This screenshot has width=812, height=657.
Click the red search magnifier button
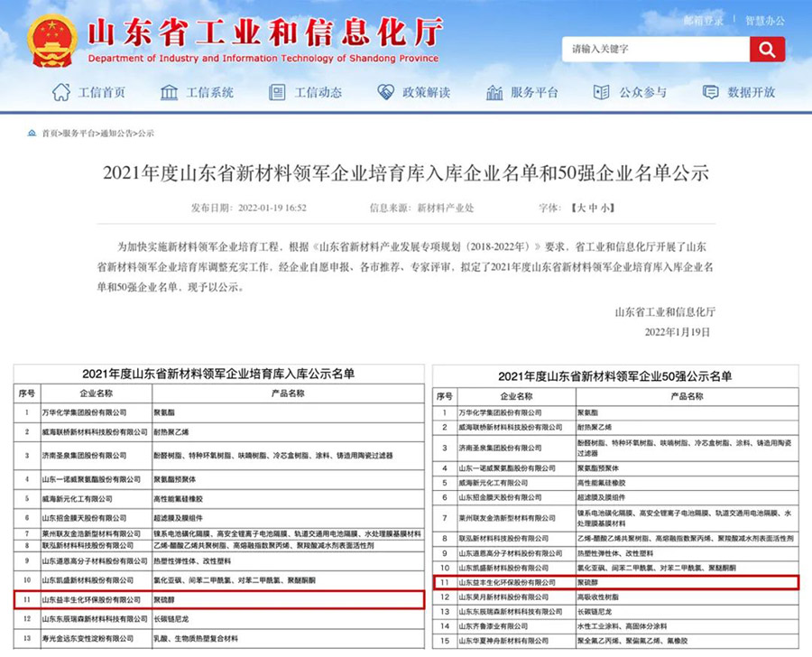767,50
